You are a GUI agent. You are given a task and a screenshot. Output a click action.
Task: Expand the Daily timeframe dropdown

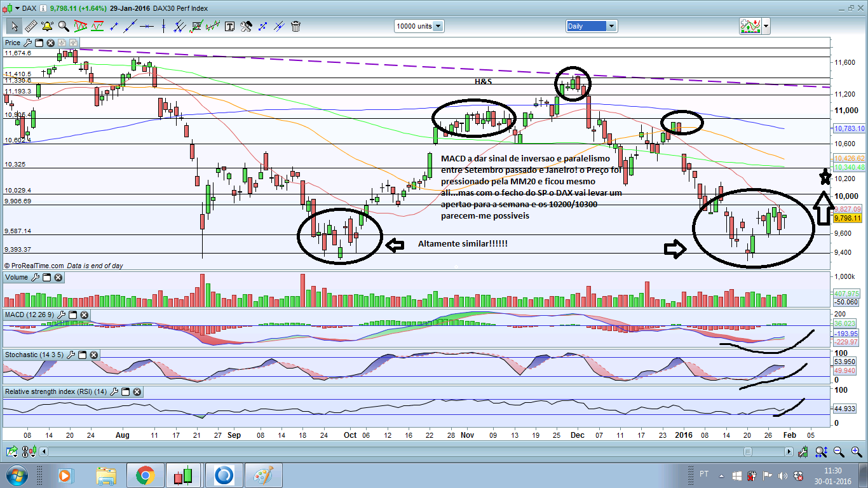(611, 26)
